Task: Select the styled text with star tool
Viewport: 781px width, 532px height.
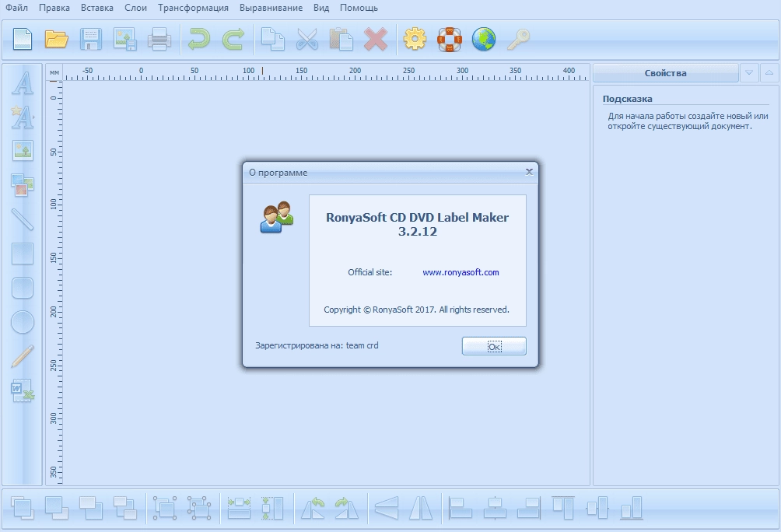Action: (23, 117)
